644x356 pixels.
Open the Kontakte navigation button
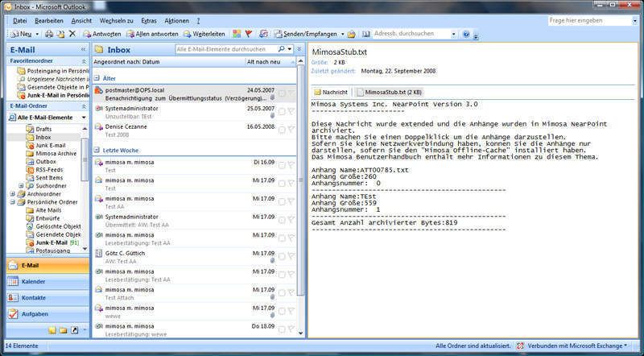[x=47, y=298]
